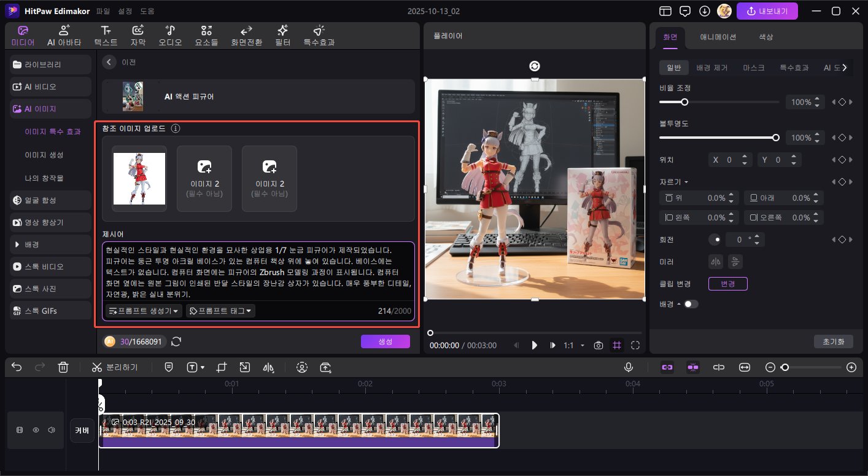The width and height of the screenshot is (868, 476).
Task: Click the 불투명도 opacity slider handle
Action: pos(776,138)
